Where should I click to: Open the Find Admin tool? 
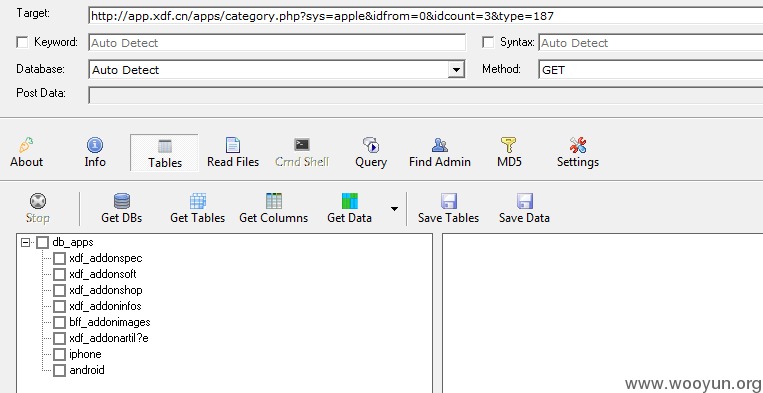tap(439, 153)
